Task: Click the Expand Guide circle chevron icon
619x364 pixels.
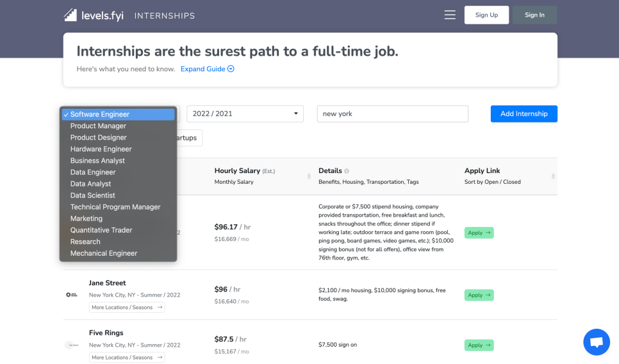Action: coord(231,69)
